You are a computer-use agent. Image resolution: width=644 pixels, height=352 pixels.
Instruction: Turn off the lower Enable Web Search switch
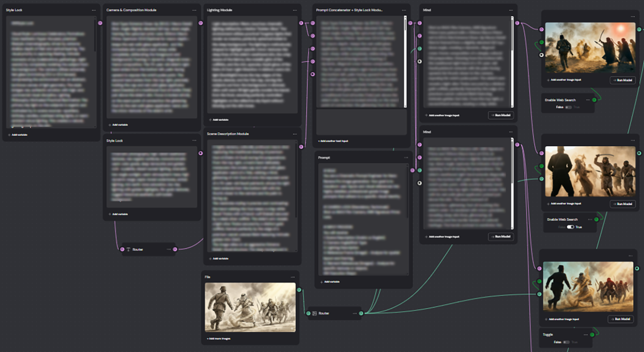coord(570,227)
